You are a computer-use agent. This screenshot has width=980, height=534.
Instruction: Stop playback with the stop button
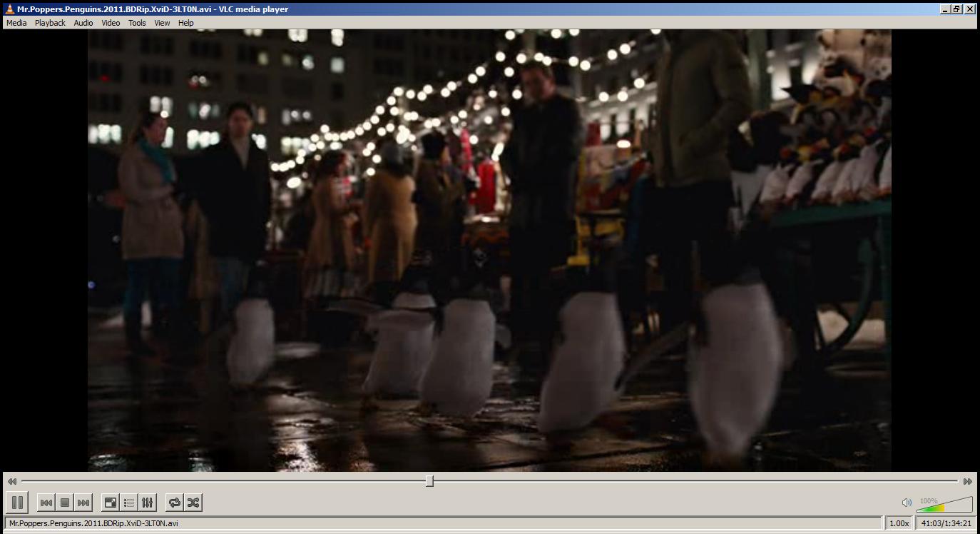point(65,503)
